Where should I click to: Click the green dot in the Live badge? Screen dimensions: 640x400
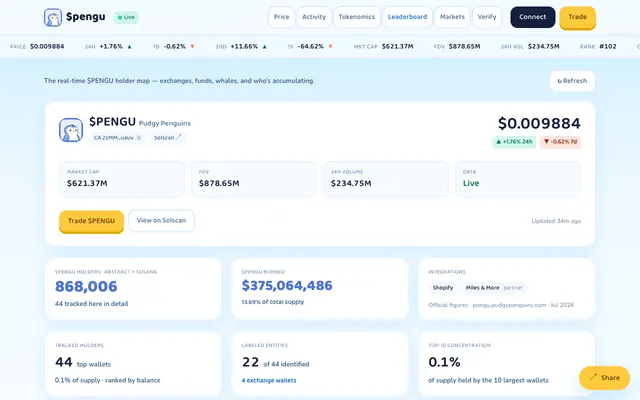[x=120, y=18]
